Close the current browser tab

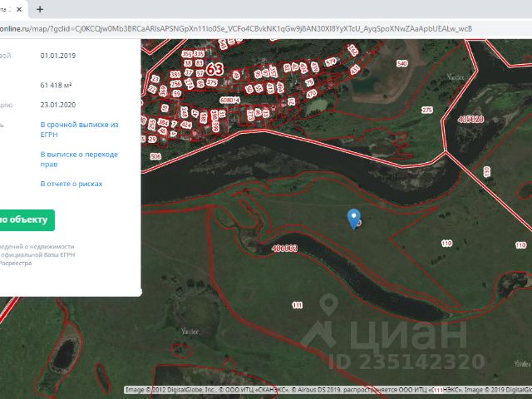[20, 9]
